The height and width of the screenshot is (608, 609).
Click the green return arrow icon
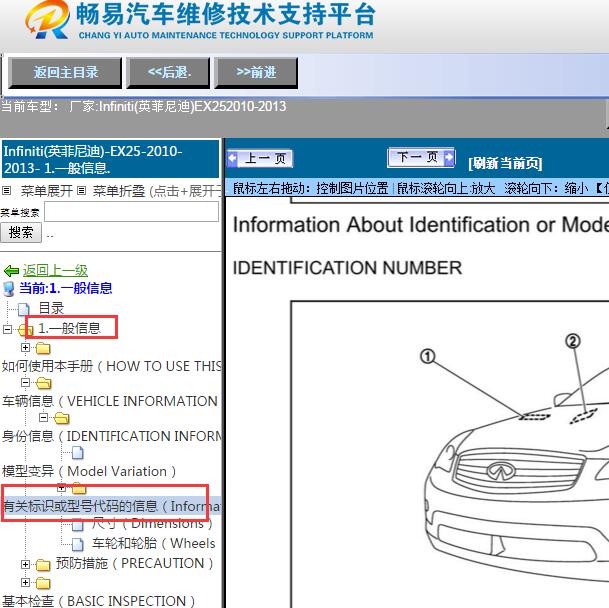point(11,270)
